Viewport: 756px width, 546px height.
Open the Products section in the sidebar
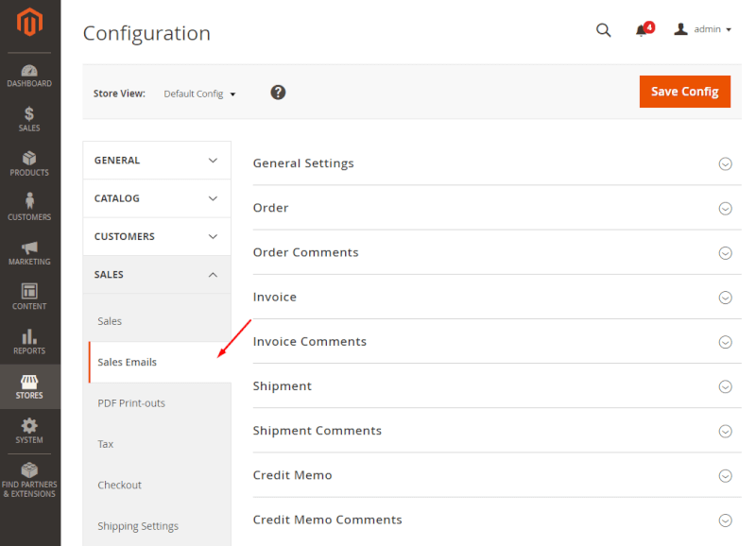[x=29, y=161]
